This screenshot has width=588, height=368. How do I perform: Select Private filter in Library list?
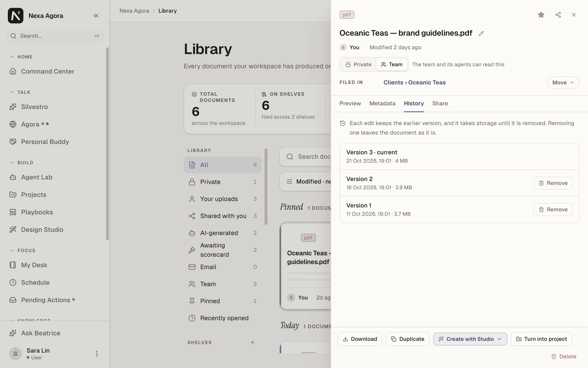coord(222,182)
